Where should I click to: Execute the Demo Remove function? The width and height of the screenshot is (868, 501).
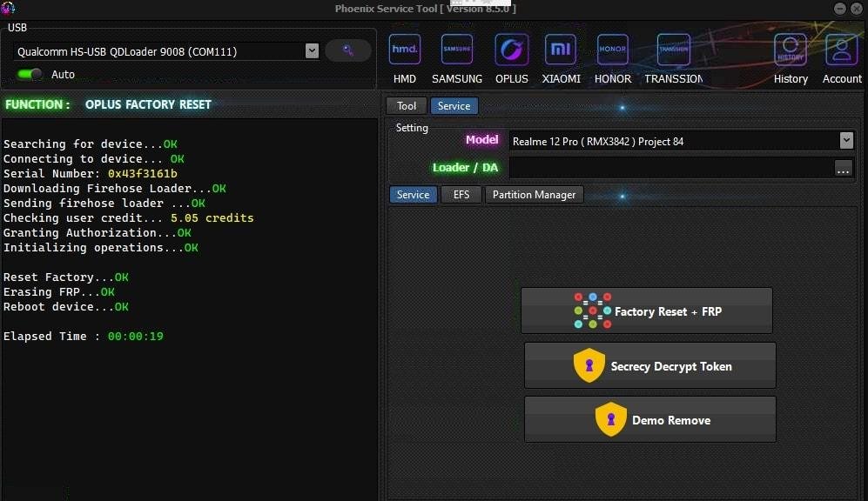pos(649,419)
